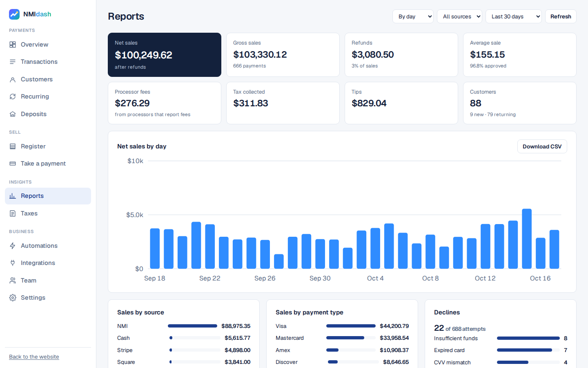Click the Stripe source amount $4,898.00
The height and width of the screenshot is (368, 588).
pyautogui.click(x=238, y=350)
